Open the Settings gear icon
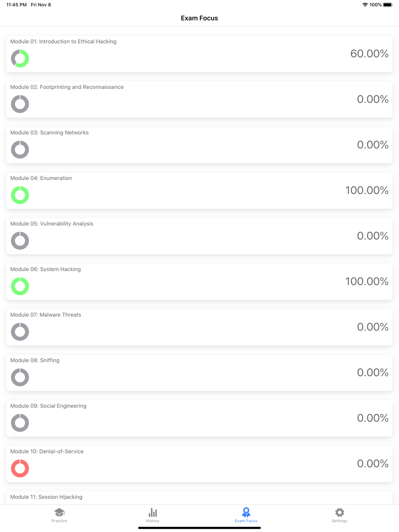 340,512
